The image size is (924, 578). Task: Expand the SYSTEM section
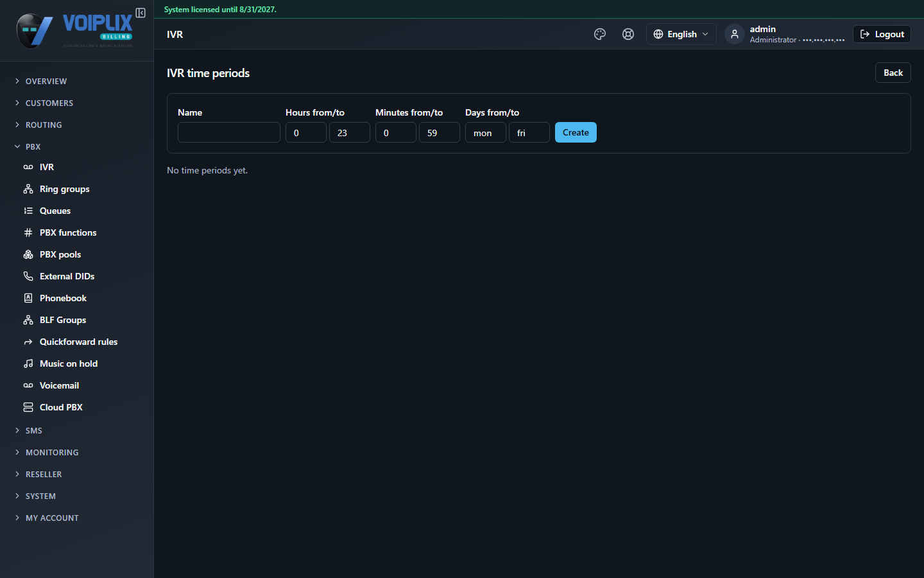[x=77, y=496]
